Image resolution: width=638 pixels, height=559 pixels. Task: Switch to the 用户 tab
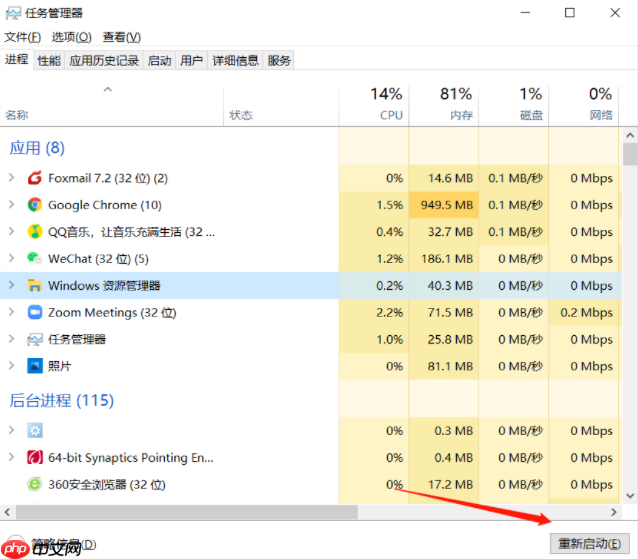191,61
